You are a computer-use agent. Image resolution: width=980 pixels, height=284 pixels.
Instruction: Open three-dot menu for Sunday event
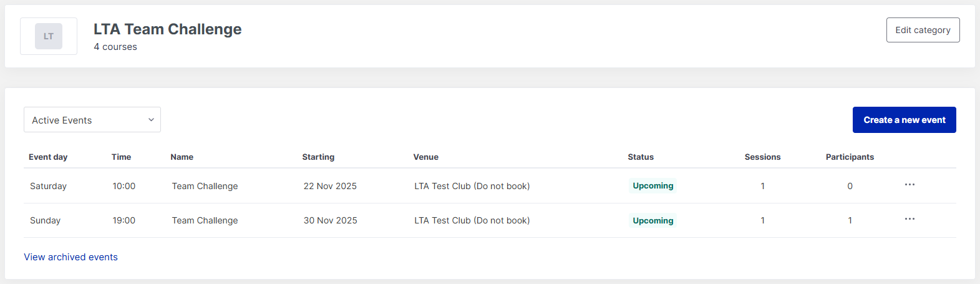910,219
